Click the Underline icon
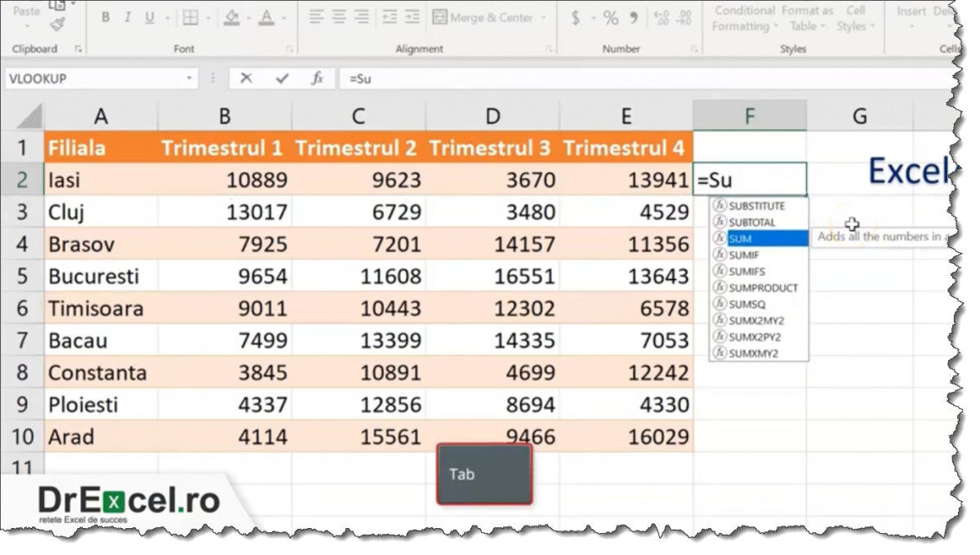The image size is (980, 555). pyautogui.click(x=148, y=16)
